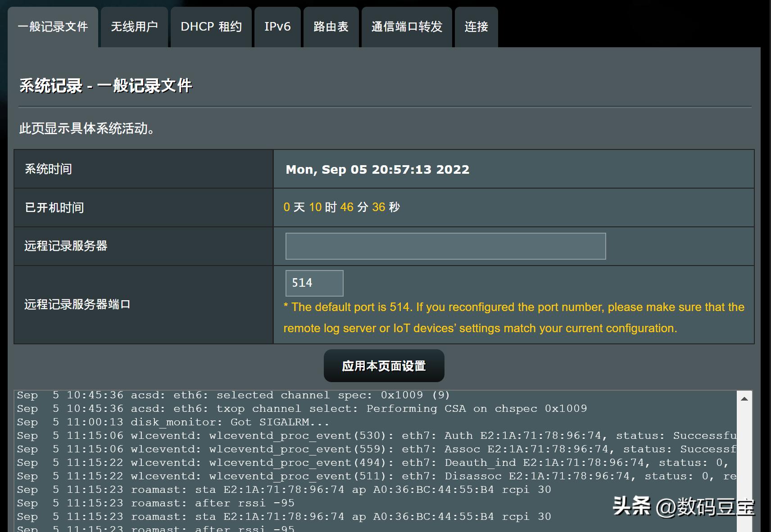Open the 连接 tab
Viewport: 771px width, 532px height.
(x=476, y=27)
